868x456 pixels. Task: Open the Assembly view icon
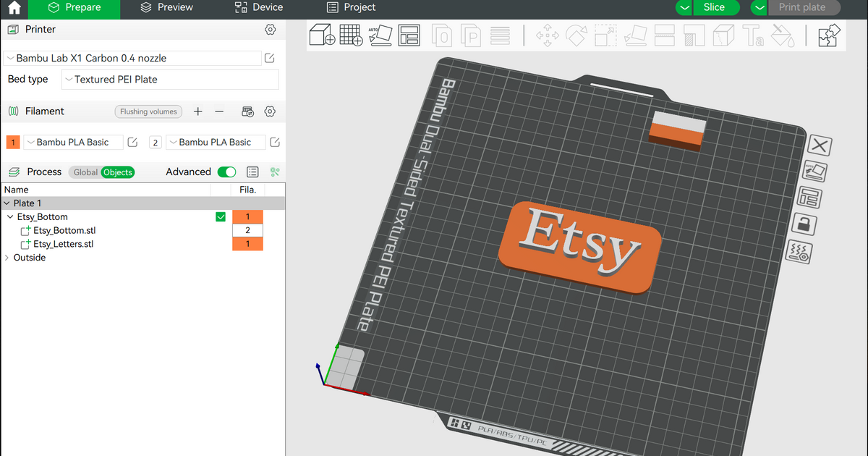click(828, 35)
